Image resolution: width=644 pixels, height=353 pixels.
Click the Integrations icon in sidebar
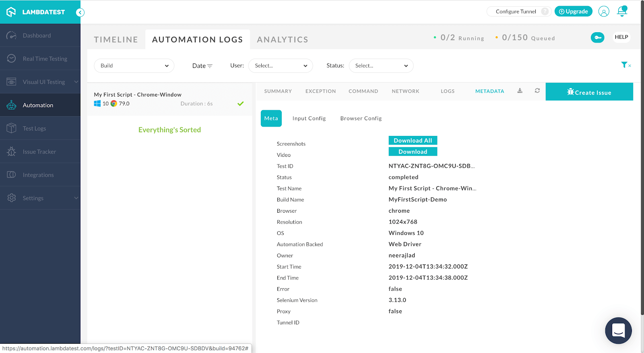11,174
